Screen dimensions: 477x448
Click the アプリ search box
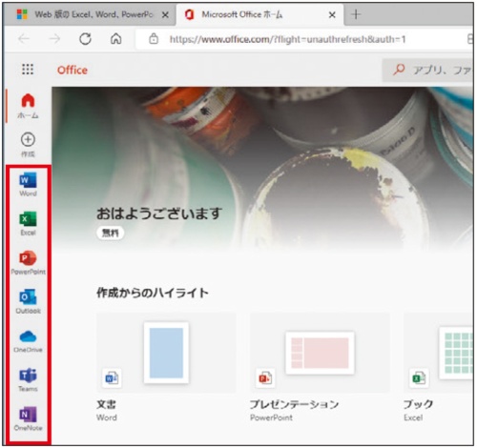tap(428, 70)
